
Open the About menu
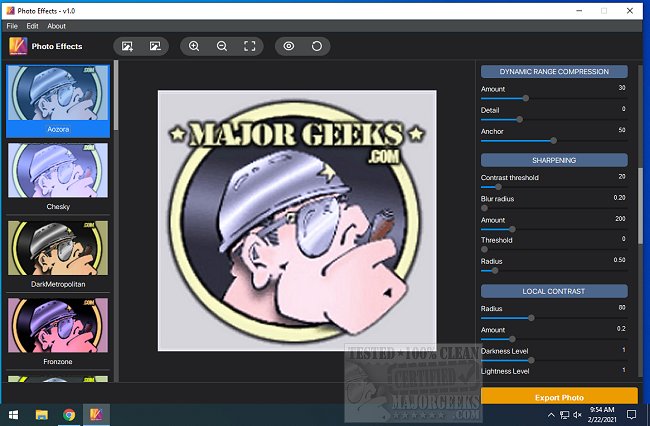coord(57,26)
